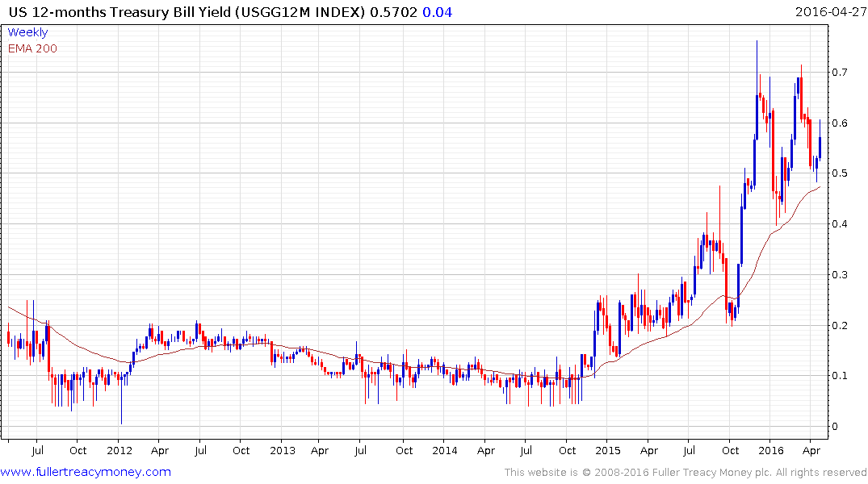This screenshot has width=868, height=484.
Task: Click the copyright notice 'Fuller Treacy Money plc'
Action: (x=712, y=473)
